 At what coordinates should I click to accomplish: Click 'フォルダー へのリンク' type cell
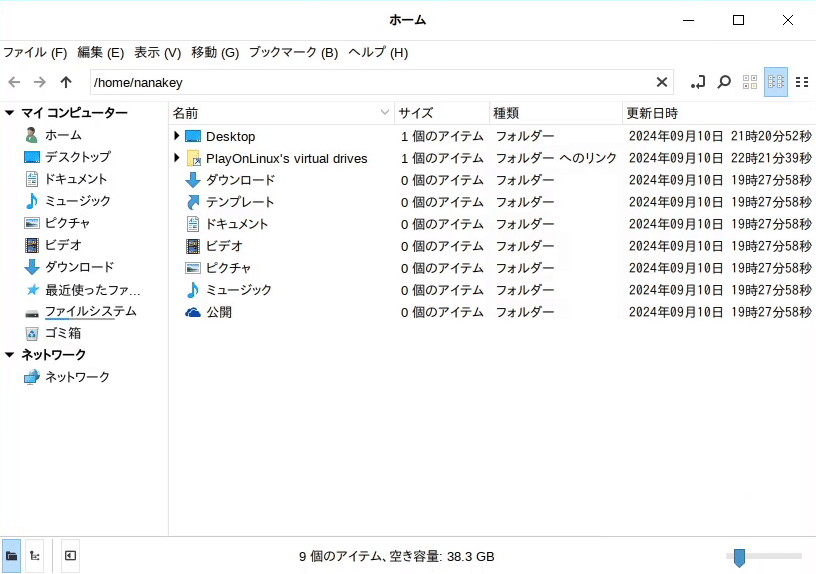click(x=556, y=158)
